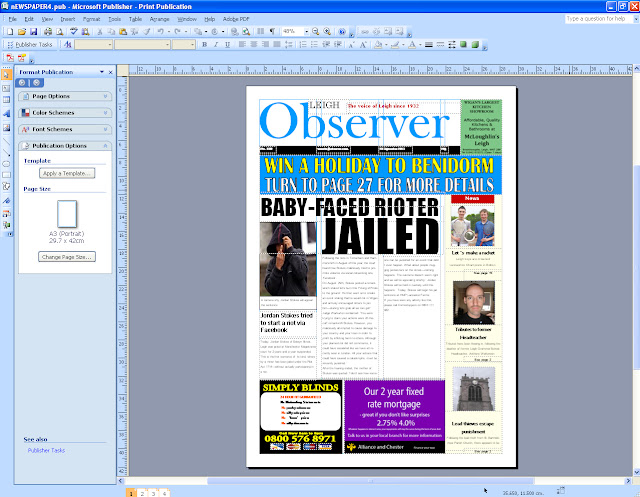The width and height of the screenshot is (640, 497).
Task: Collapse the Publication Options section
Action: 65,146
